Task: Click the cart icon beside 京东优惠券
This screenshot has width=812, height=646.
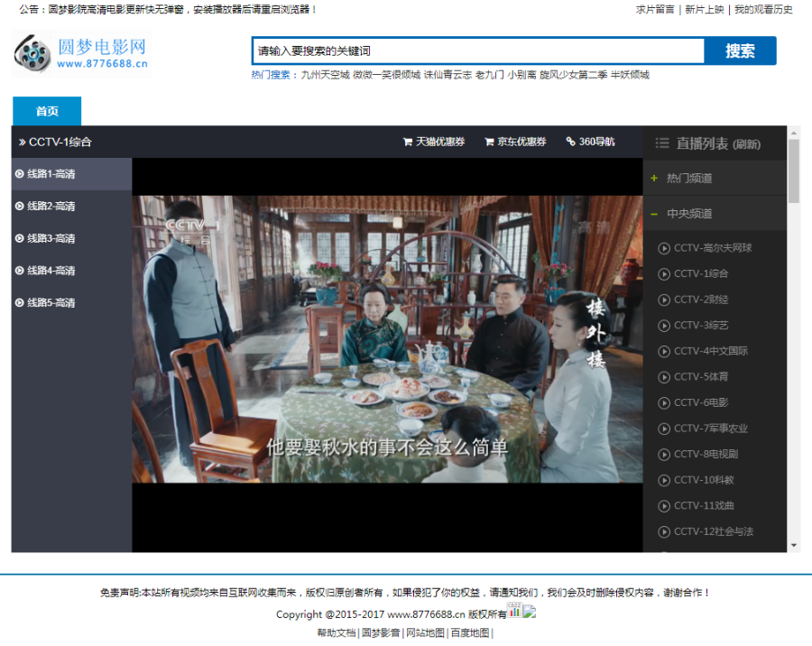Action: [488, 142]
